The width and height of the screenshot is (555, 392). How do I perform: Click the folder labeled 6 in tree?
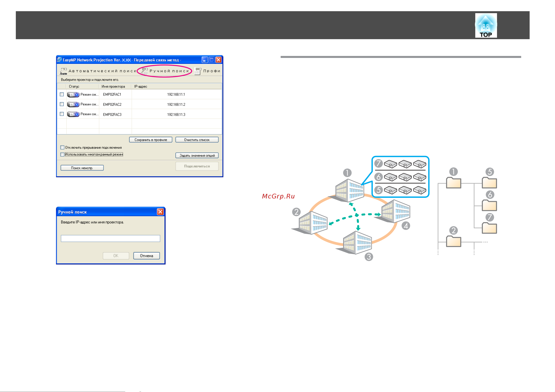489,205
